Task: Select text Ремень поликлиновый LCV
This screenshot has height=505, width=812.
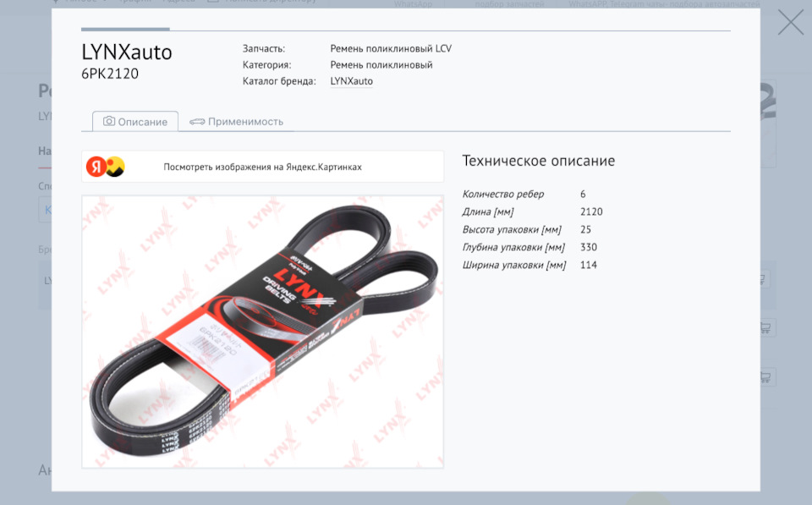Action: [391, 49]
